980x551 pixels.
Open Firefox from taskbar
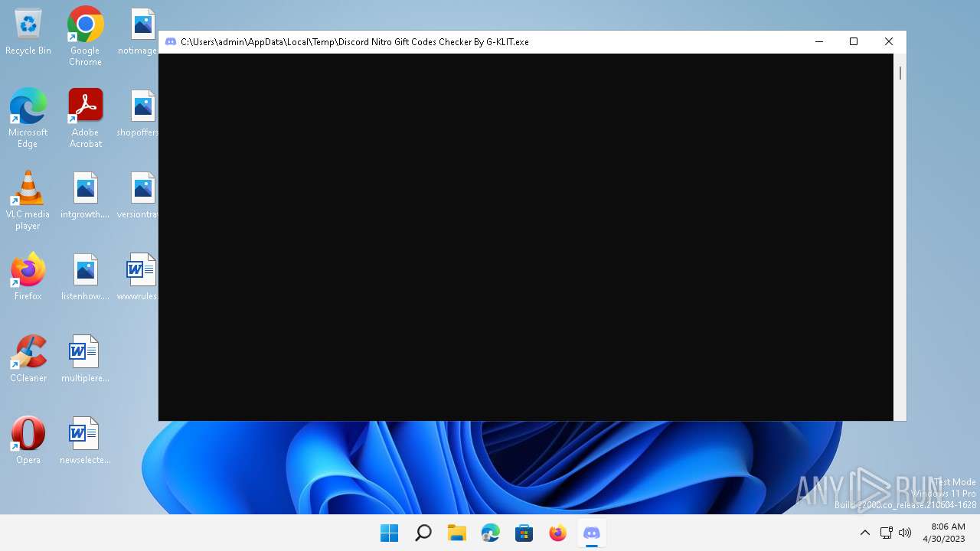coord(558,533)
